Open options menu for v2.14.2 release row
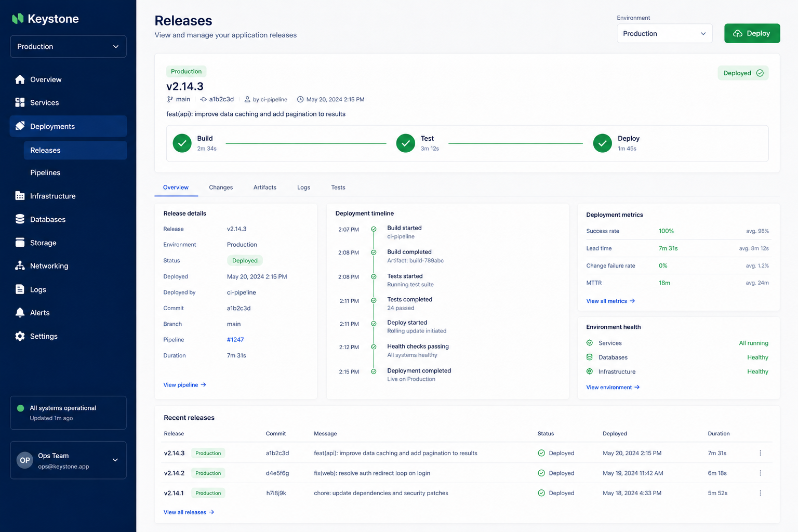Screen dimensions: 798x532 coord(760,473)
